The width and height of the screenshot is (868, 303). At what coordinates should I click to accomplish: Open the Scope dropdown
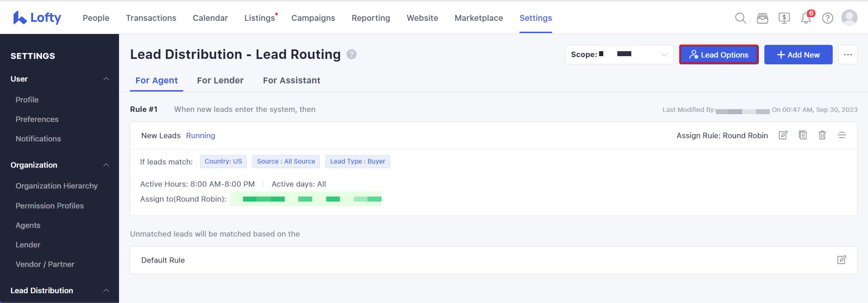[x=619, y=54]
